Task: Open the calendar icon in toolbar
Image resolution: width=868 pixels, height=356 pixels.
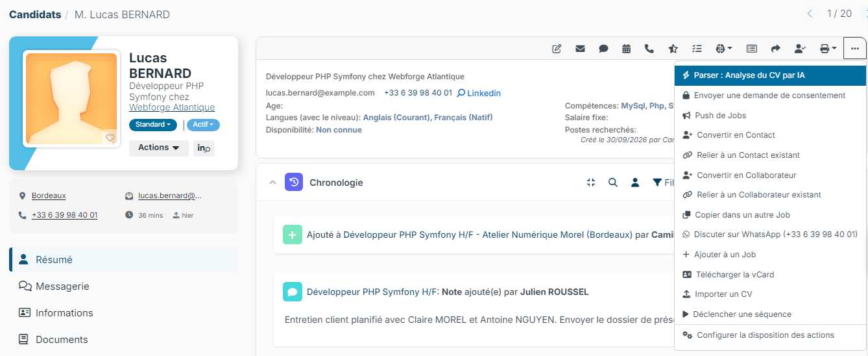Action: click(626, 49)
